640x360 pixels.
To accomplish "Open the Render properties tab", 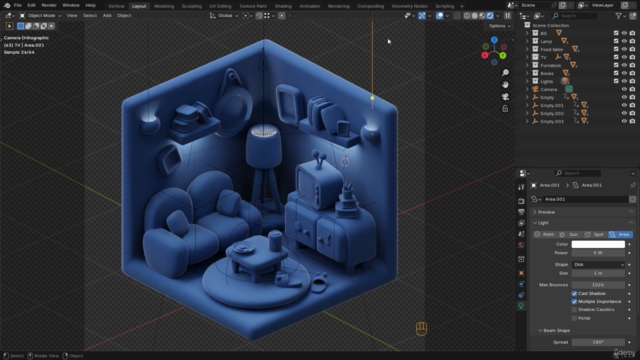I will (x=521, y=201).
